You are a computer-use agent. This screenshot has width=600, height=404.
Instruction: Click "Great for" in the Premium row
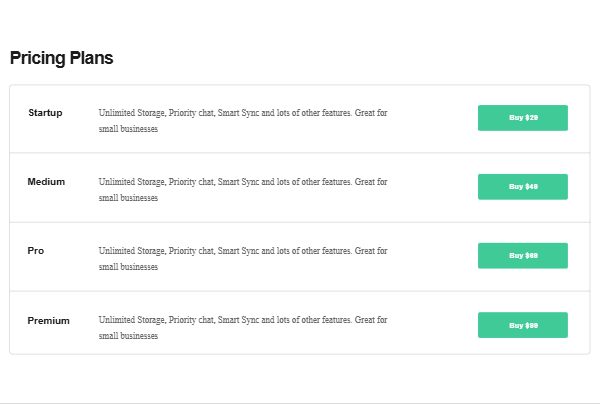click(x=371, y=319)
